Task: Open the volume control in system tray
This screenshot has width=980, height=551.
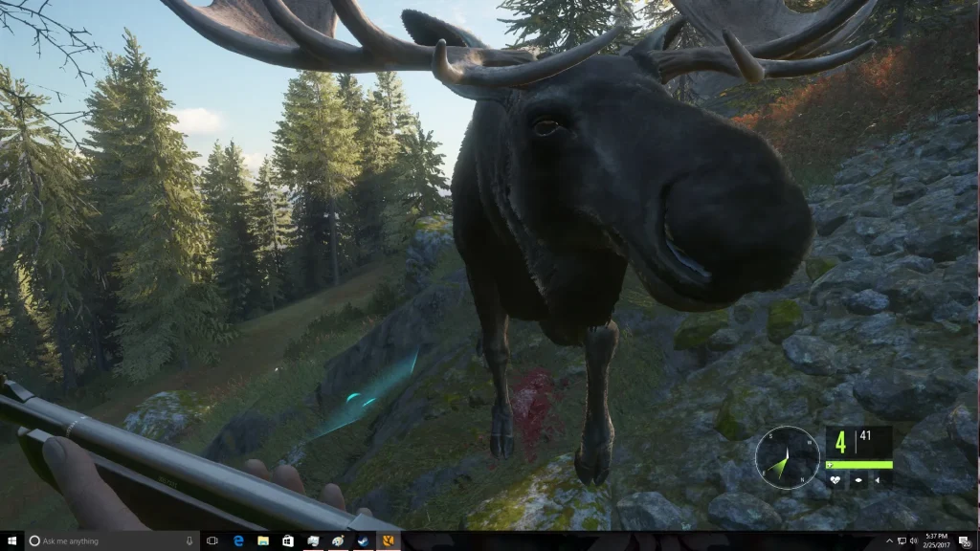Action: click(x=913, y=541)
